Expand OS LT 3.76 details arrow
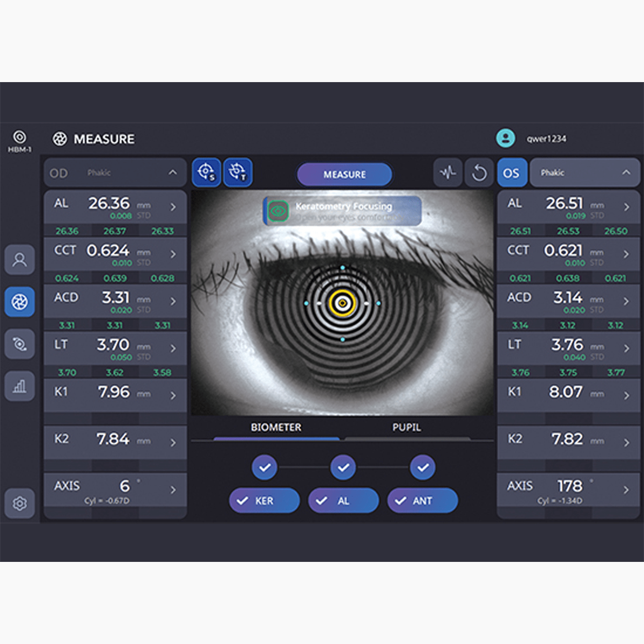The image size is (644, 644). tap(626, 349)
